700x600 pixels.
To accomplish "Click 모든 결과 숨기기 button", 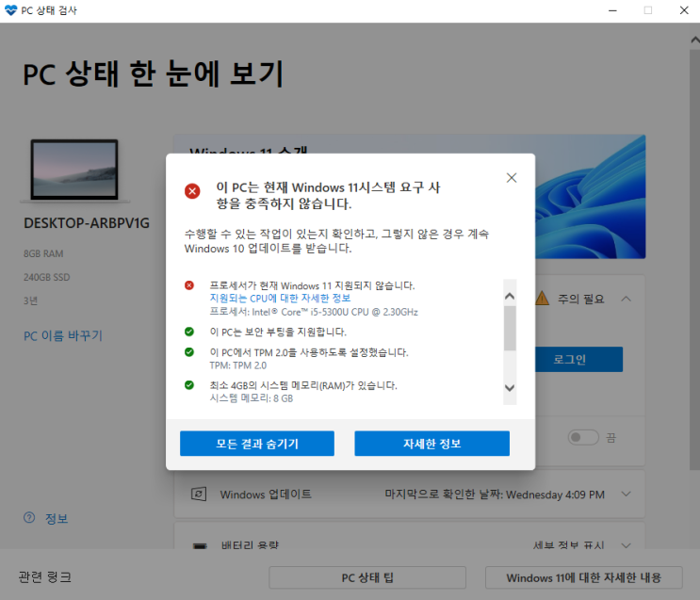I will coord(257,444).
